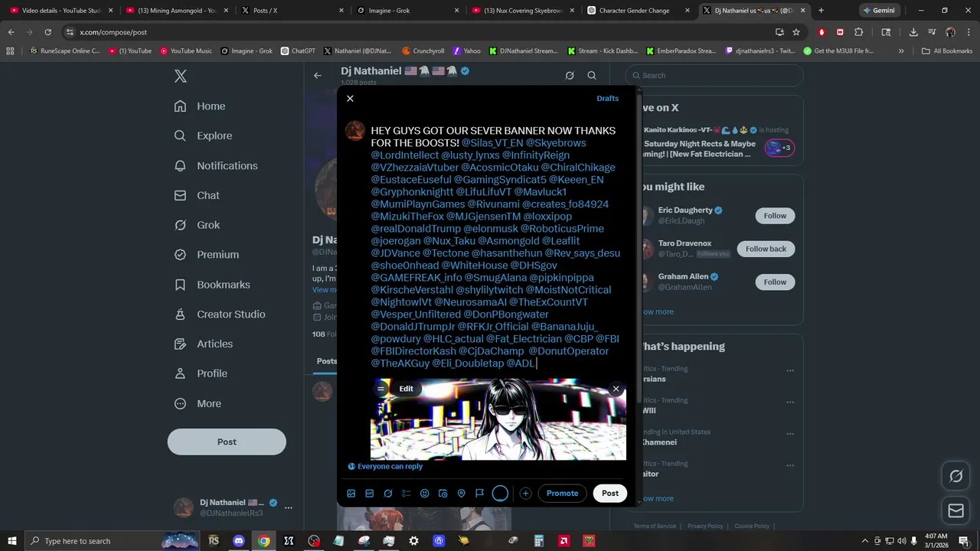The image size is (980, 551).
Task: Reload the page
Action: 47,32
